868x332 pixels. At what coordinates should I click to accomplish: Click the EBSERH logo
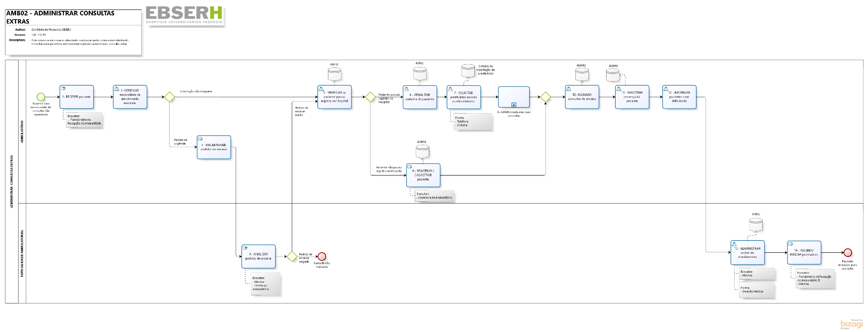pyautogui.click(x=184, y=15)
